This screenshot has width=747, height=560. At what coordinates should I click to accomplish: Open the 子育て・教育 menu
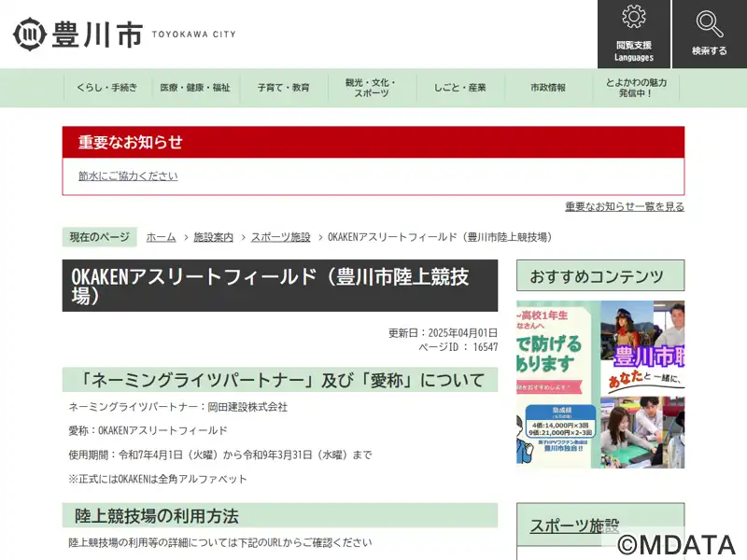[x=284, y=88]
